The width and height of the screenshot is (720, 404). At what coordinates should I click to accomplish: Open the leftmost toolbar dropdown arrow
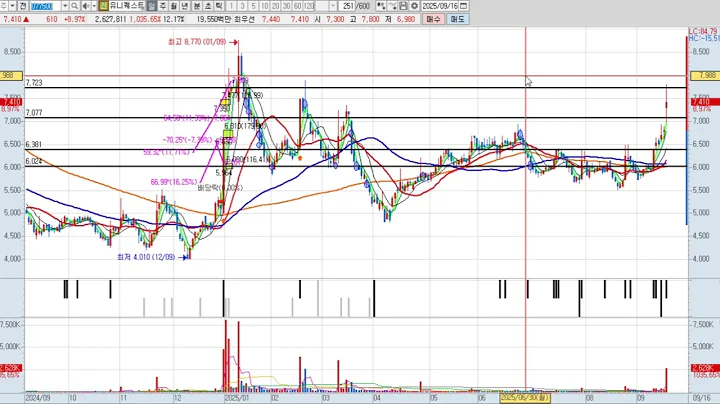pyautogui.click(x=12, y=6)
